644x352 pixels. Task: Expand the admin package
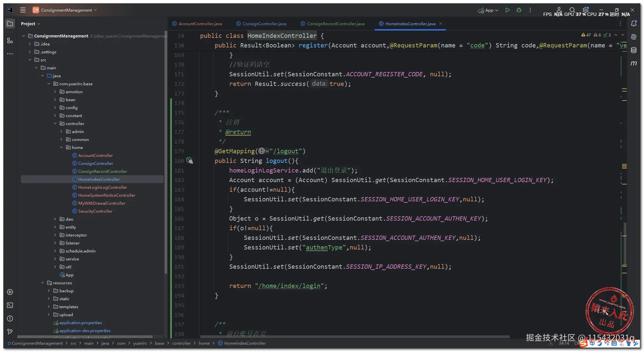tap(61, 131)
